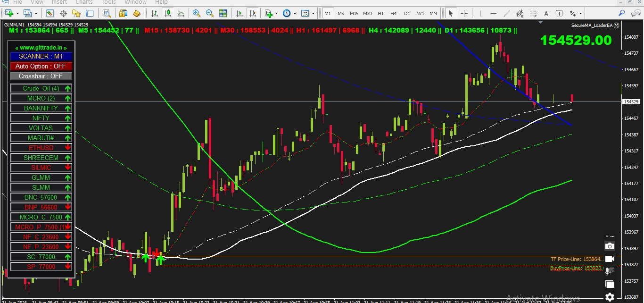
Task: Expand the Periods dropdown arrow
Action: tap(295, 13)
